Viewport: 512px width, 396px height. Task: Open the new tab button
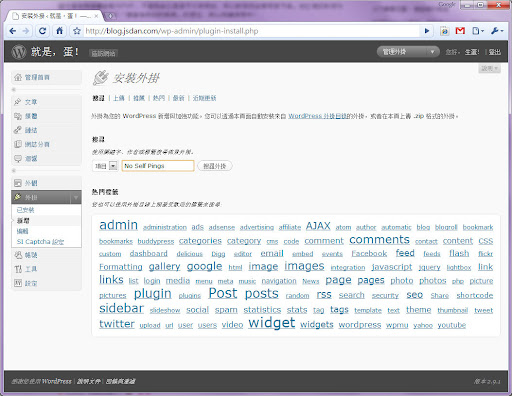110,16
